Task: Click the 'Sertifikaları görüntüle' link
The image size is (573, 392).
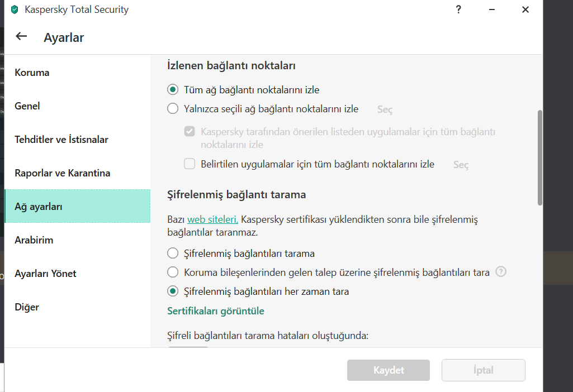Action: point(216,311)
